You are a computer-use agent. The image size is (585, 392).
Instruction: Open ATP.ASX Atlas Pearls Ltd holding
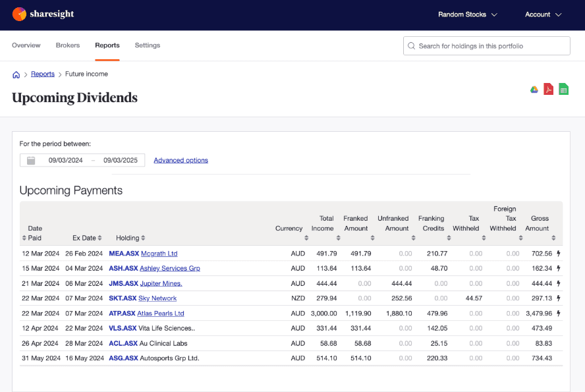coord(147,314)
